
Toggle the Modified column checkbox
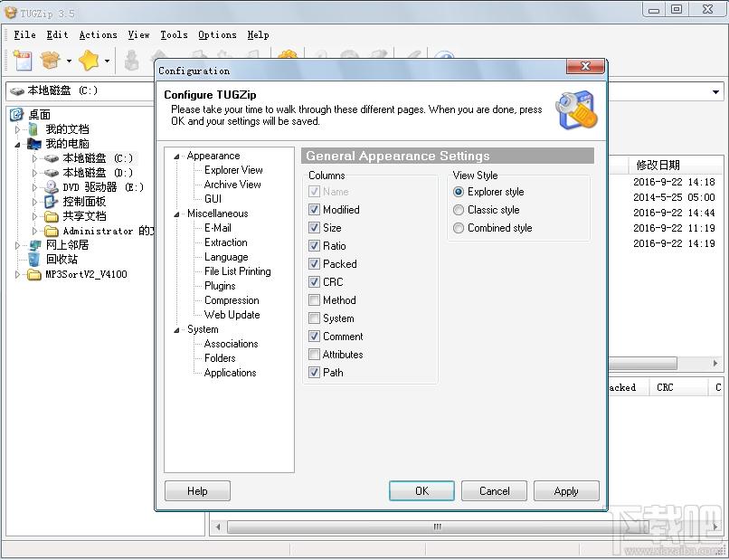[314, 210]
